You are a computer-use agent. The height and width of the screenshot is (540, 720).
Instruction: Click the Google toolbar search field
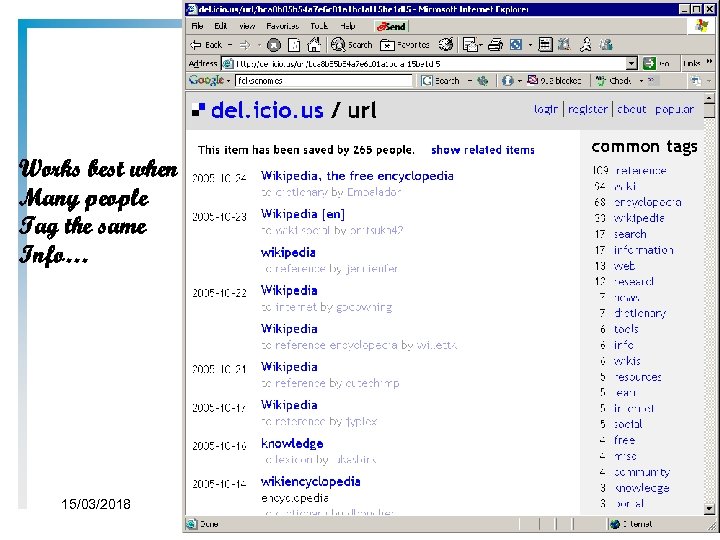click(x=324, y=81)
